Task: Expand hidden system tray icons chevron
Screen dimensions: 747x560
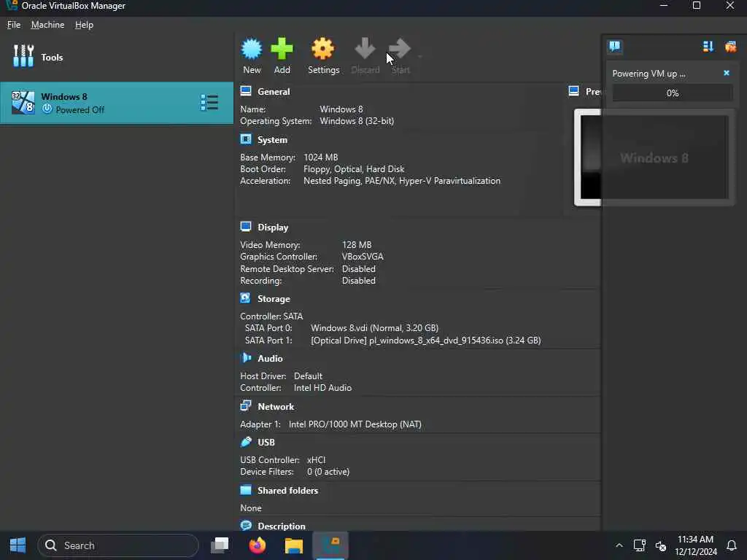Action: pyautogui.click(x=619, y=545)
